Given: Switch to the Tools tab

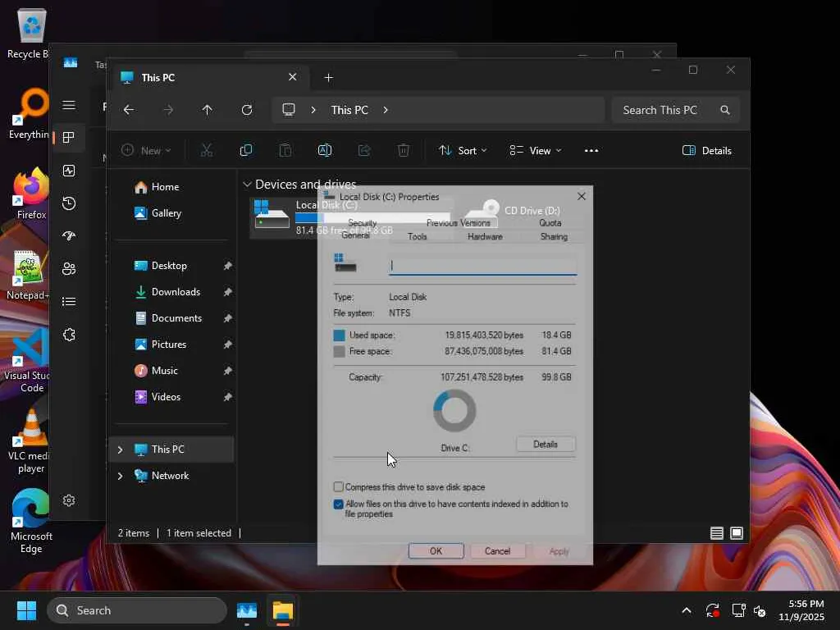Looking at the screenshot, I should pos(418,236).
